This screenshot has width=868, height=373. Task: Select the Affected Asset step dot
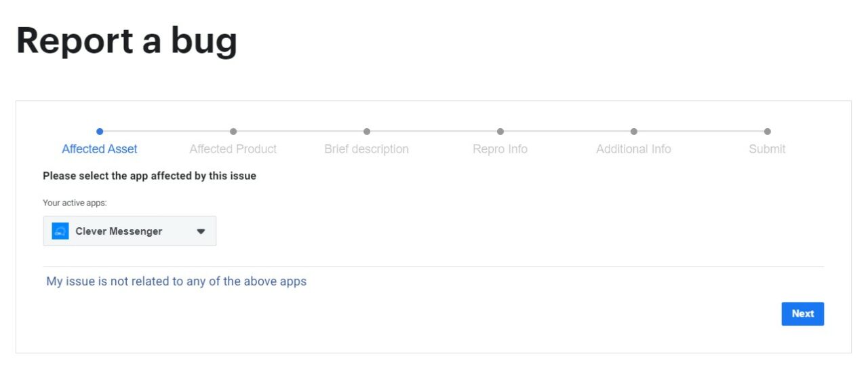click(x=100, y=132)
